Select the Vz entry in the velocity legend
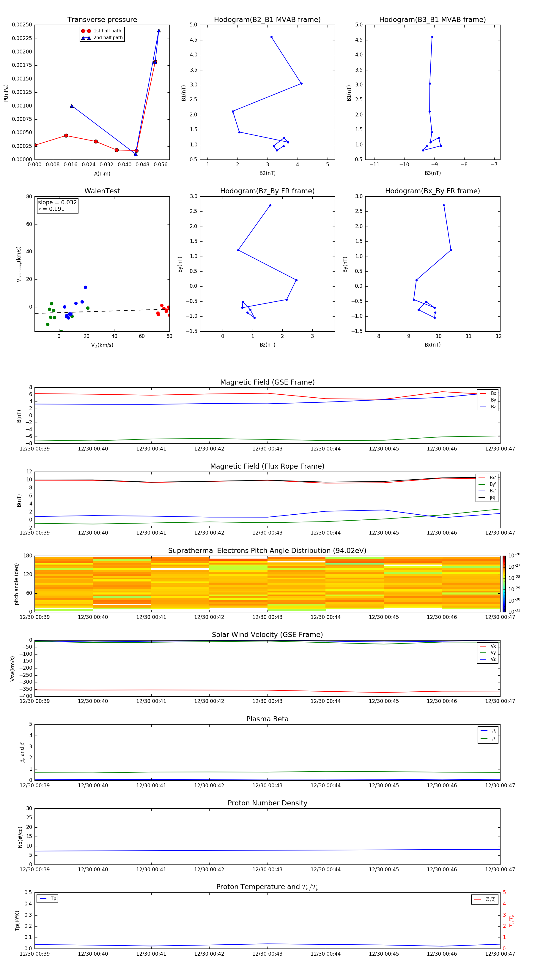 click(488, 659)
